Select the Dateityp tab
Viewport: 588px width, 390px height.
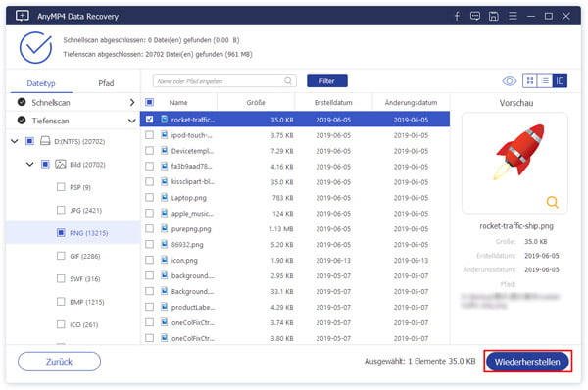pos(41,83)
